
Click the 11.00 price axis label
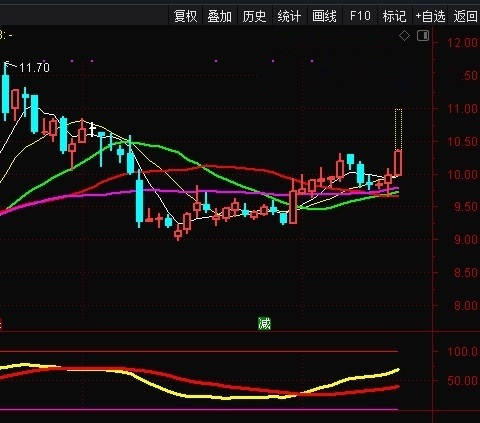(x=462, y=108)
